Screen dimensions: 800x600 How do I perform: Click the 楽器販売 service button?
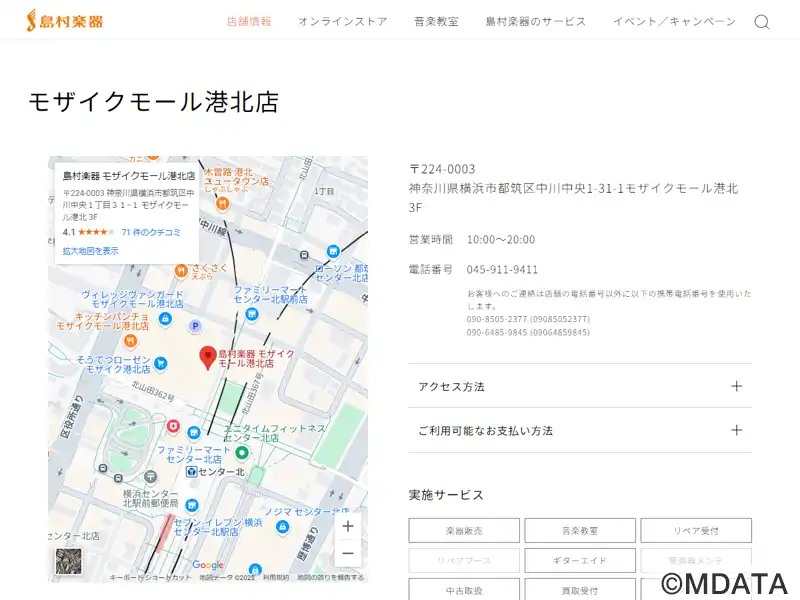point(464,531)
